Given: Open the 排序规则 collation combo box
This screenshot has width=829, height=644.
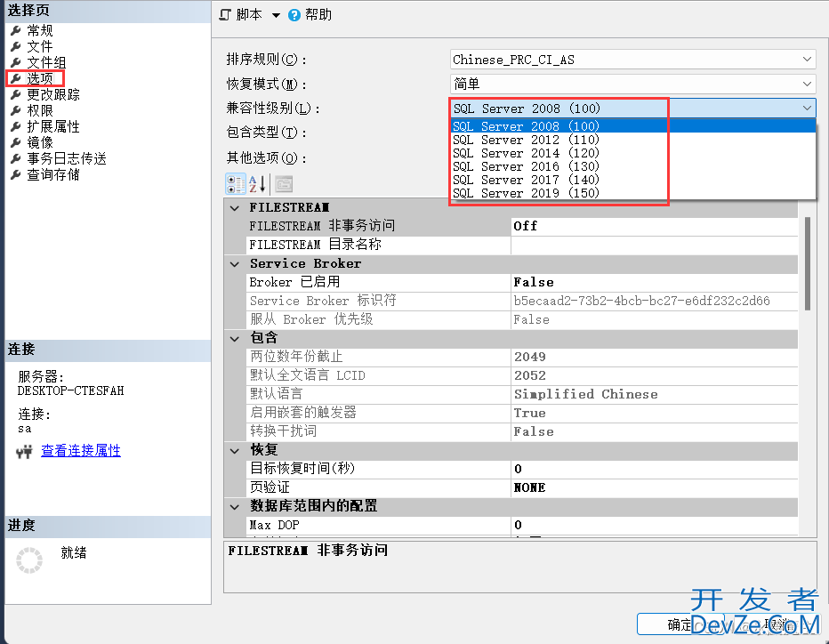Looking at the screenshot, I should pos(632,60).
